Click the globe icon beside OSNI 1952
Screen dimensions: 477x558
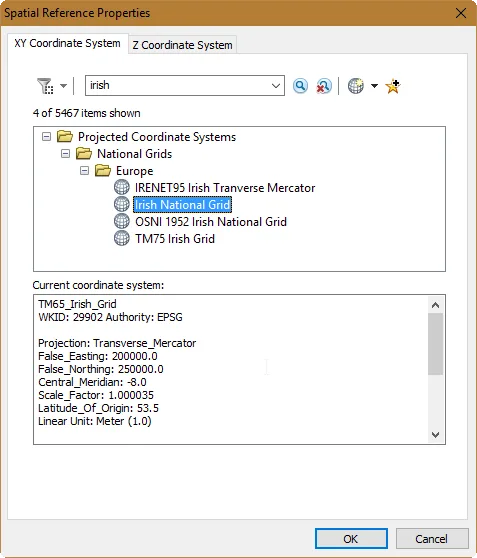(122, 221)
